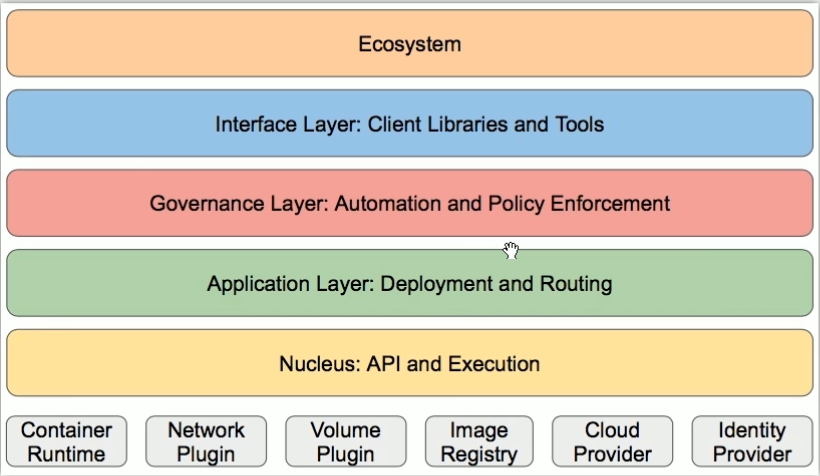Click the orange Ecosystem layer box
The image size is (820, 476).
409,43
